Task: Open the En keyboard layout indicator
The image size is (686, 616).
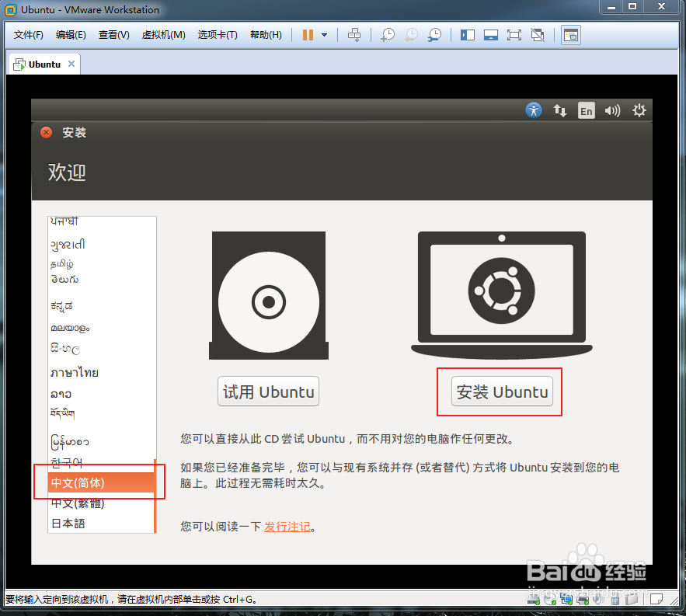Action: coord(587,110)
